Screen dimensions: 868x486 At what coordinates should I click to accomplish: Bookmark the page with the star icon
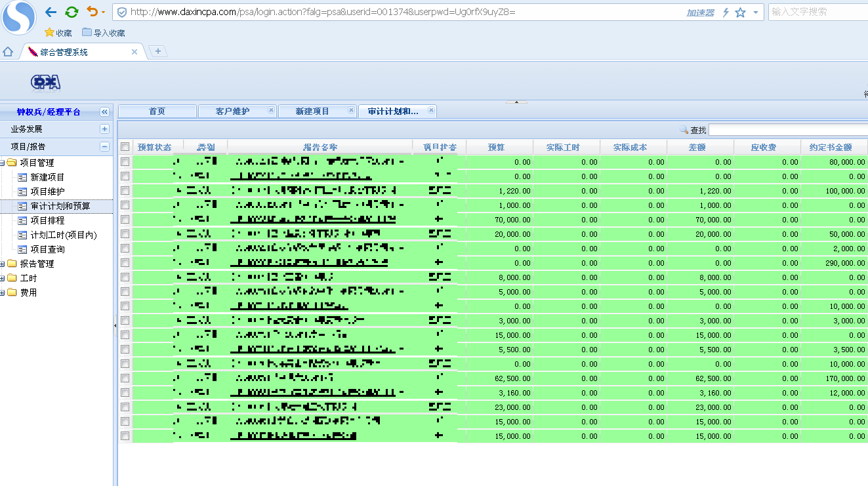click(741, 12)
